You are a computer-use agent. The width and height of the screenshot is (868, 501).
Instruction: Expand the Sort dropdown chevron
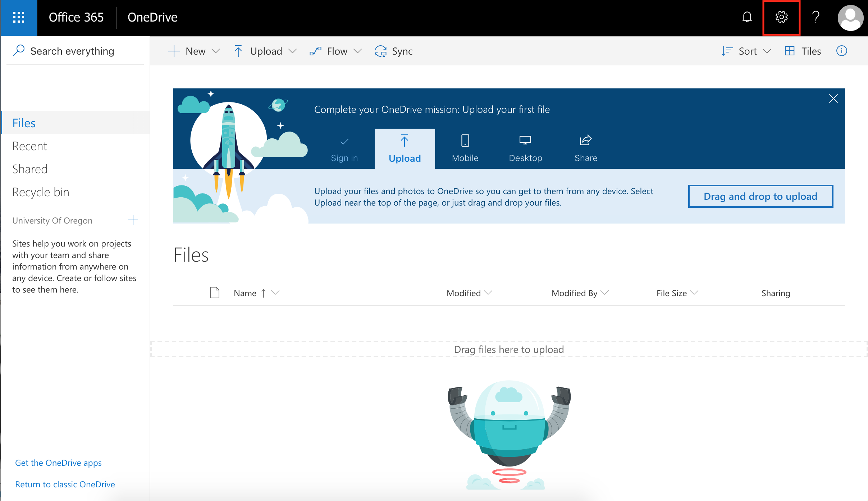(x=767, y=51)
